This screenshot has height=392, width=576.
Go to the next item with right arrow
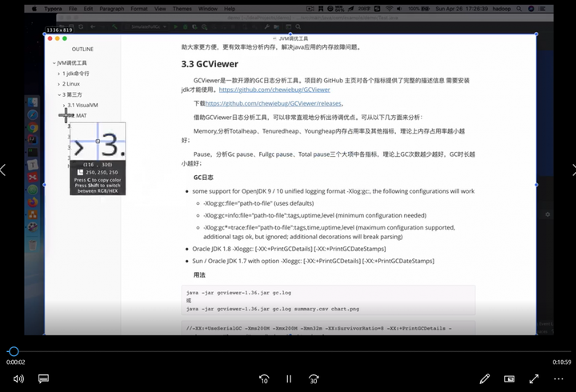coord(573,170)
